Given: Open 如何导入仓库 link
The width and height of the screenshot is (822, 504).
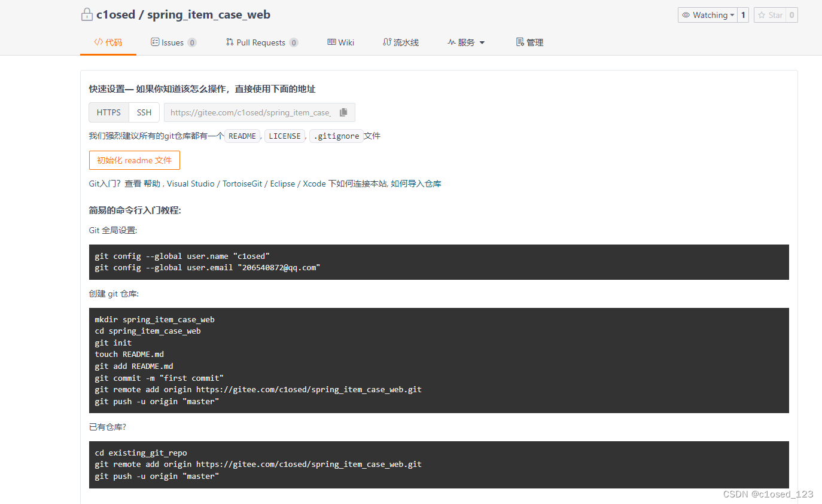Looking at the screenshot, I should (416, 184).
